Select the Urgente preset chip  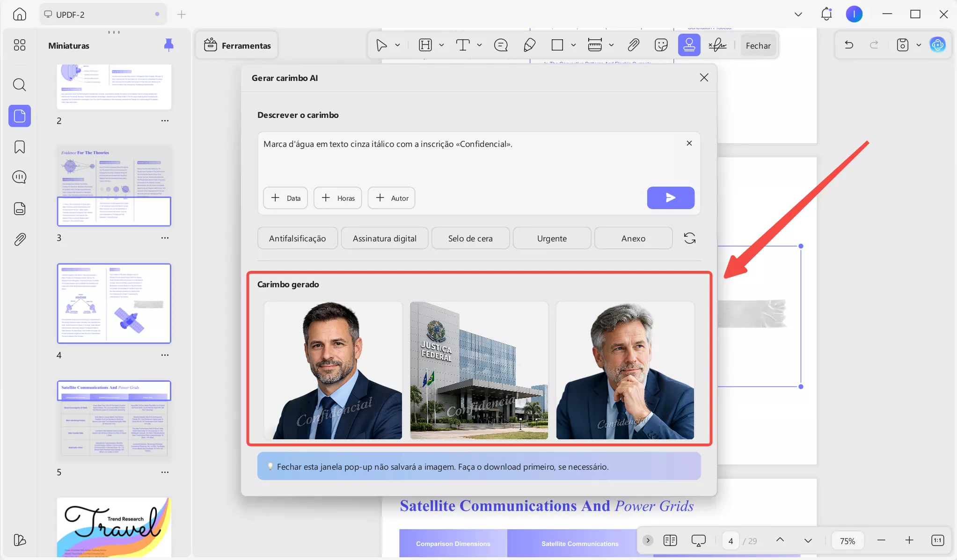(x=552, y=238)
